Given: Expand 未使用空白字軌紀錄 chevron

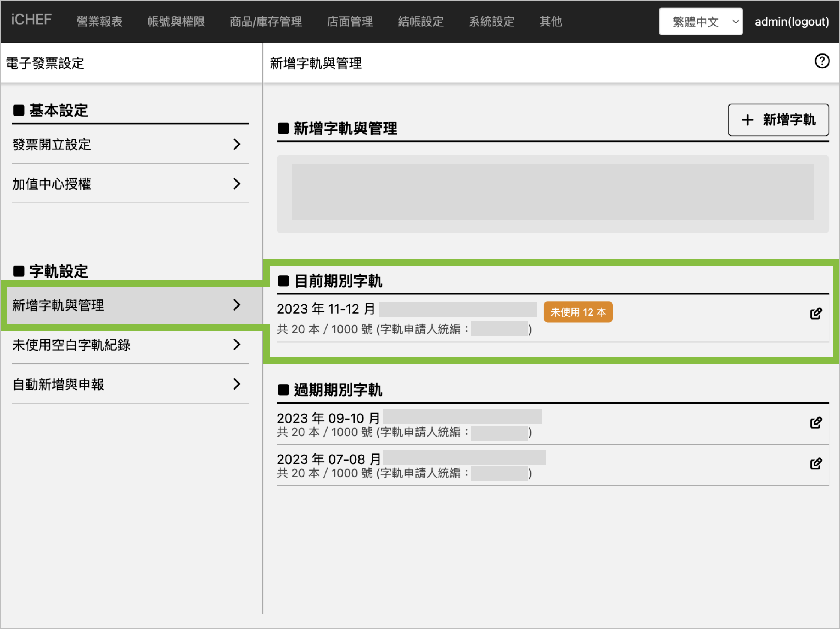Looking at the screenshot, I should [x=237, y=345].
